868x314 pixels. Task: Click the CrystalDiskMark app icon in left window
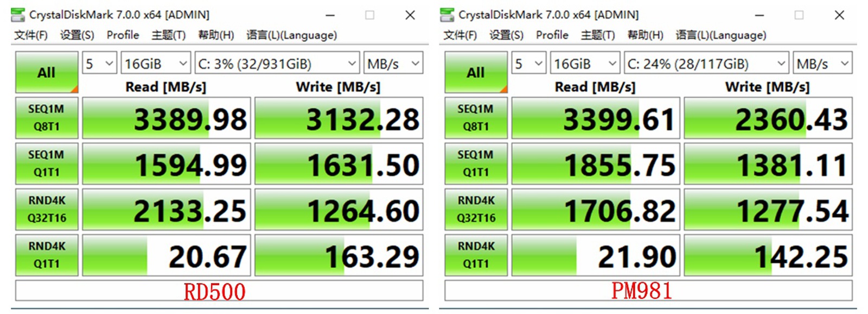18,15
